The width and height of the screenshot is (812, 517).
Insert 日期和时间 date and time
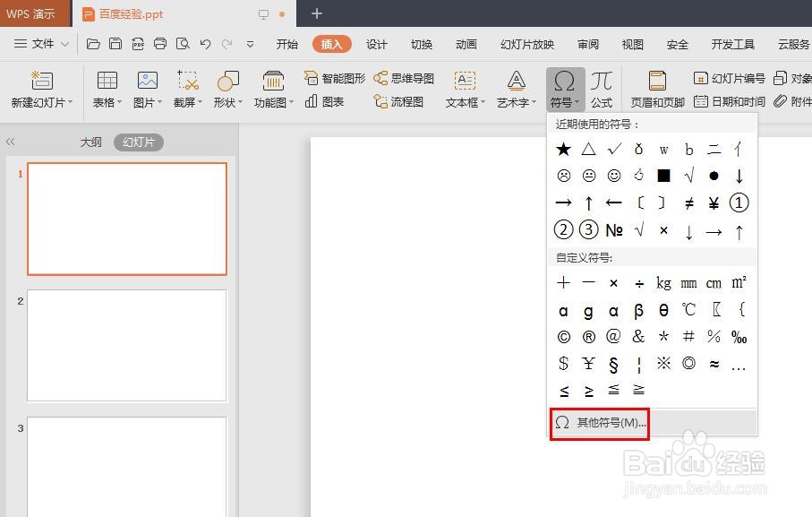729,101
